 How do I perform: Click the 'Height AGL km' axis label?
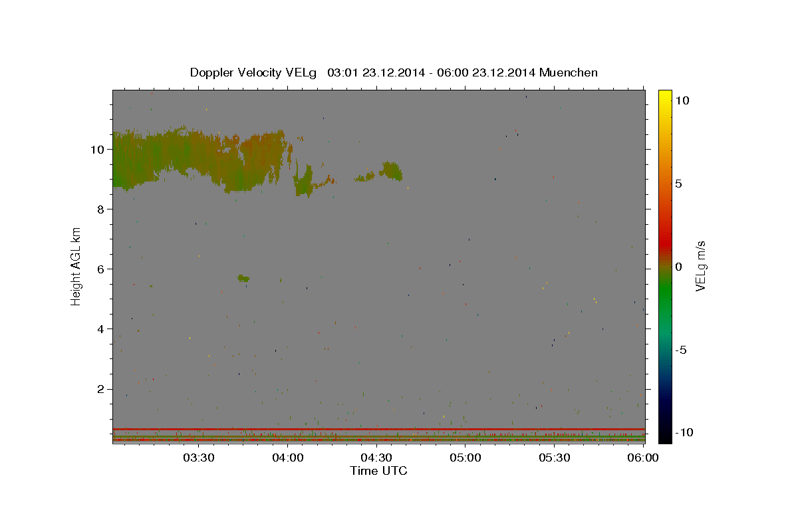[x=76, y=266]
